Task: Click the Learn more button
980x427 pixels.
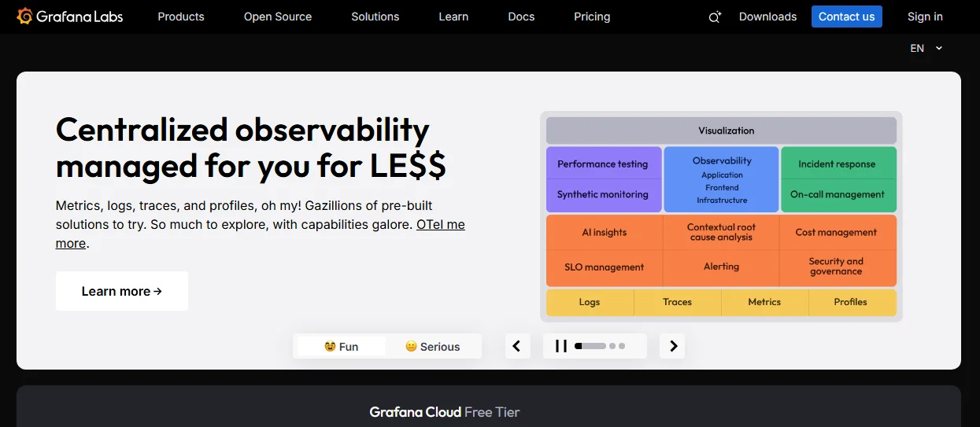Action: tap(122, 291)
